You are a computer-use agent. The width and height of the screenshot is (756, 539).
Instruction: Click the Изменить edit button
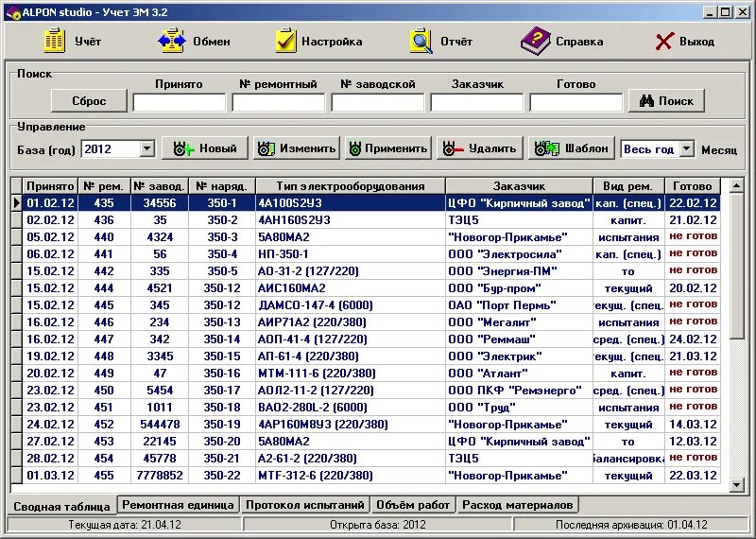[297, 148]
